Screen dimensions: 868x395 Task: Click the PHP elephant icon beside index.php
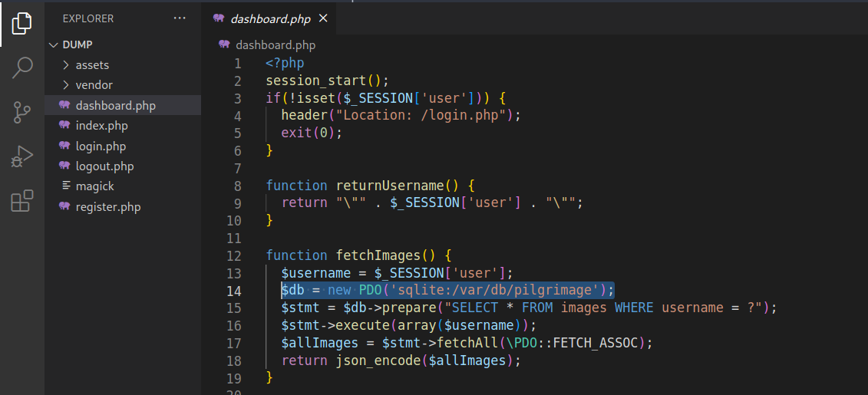[x=64, y=126]
